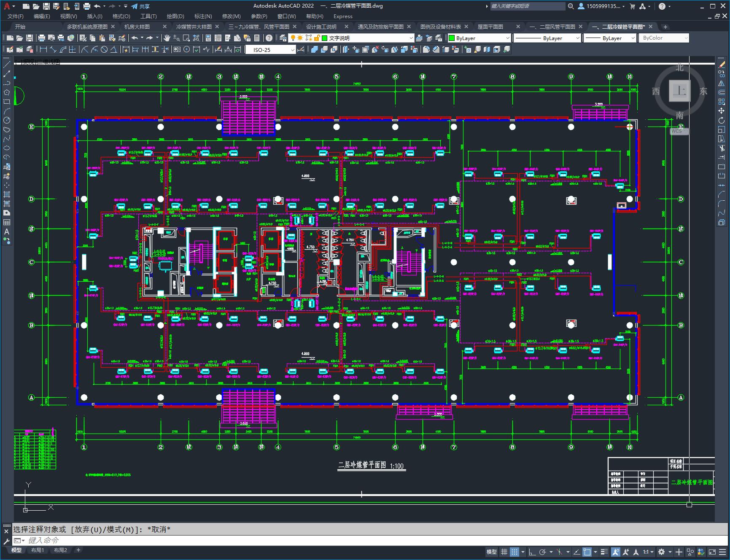Toggle object snap in status bar

pos(587,552)
